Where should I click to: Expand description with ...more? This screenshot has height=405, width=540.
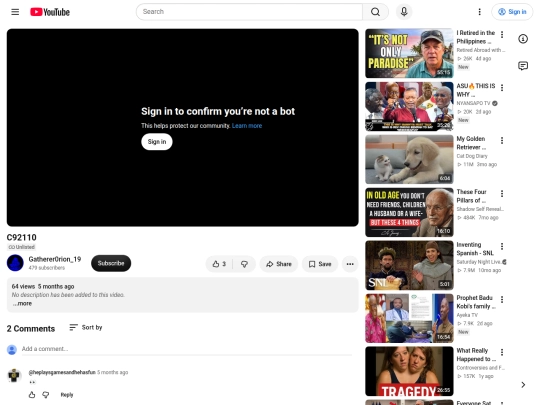coord(23,303)
